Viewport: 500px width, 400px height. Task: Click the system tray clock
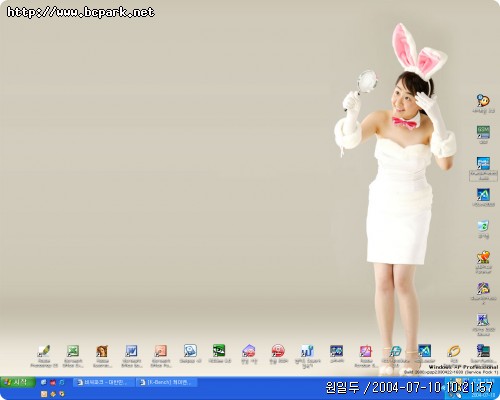pos(482,388)
